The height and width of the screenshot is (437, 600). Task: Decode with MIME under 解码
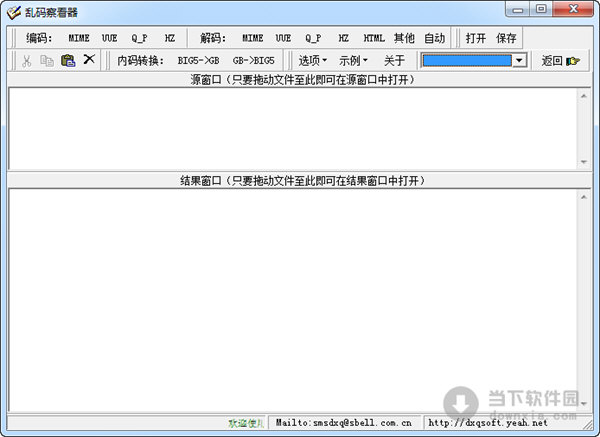click(x=253, y=38)
